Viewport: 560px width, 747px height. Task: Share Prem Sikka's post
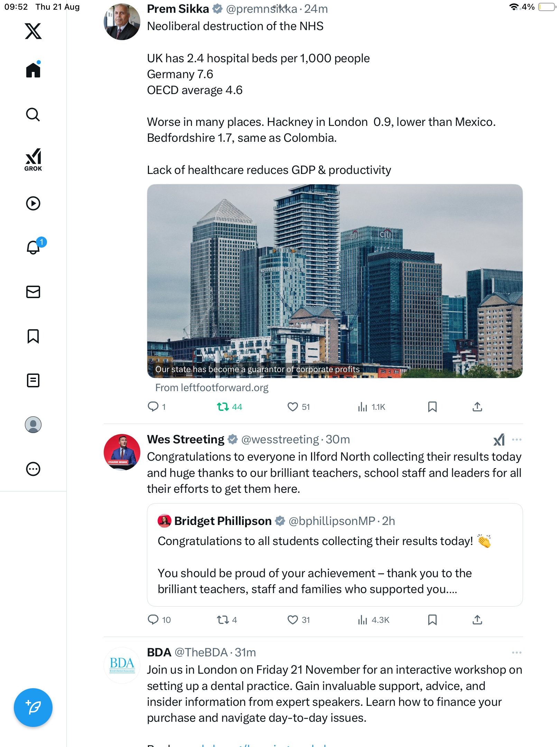[477, 407]
